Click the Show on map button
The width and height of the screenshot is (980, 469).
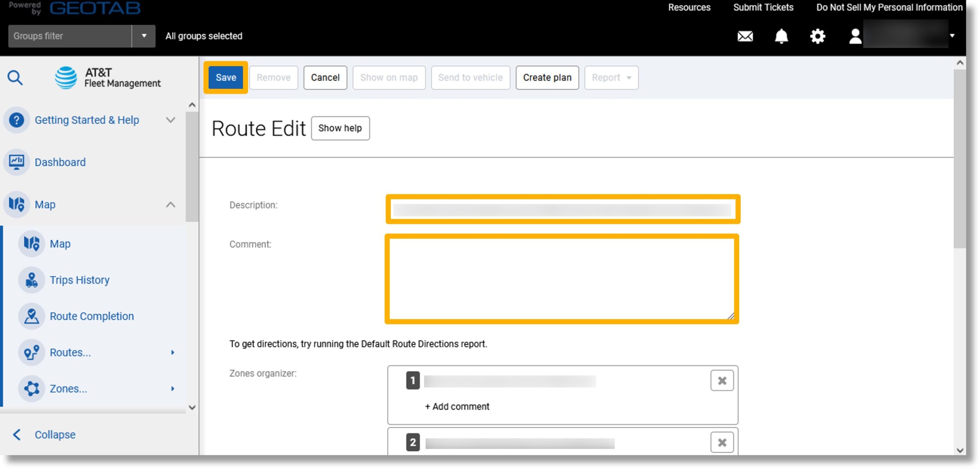coord(389,77)
